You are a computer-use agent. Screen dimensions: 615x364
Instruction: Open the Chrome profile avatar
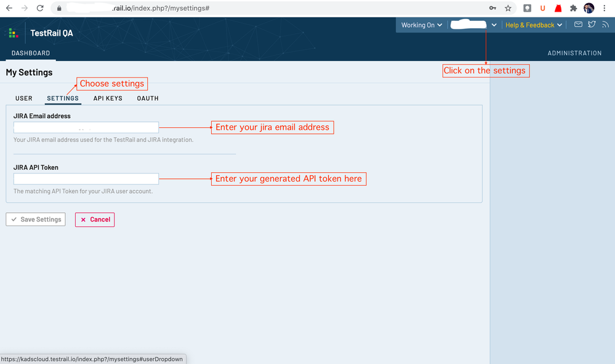(x=589, y=8)
